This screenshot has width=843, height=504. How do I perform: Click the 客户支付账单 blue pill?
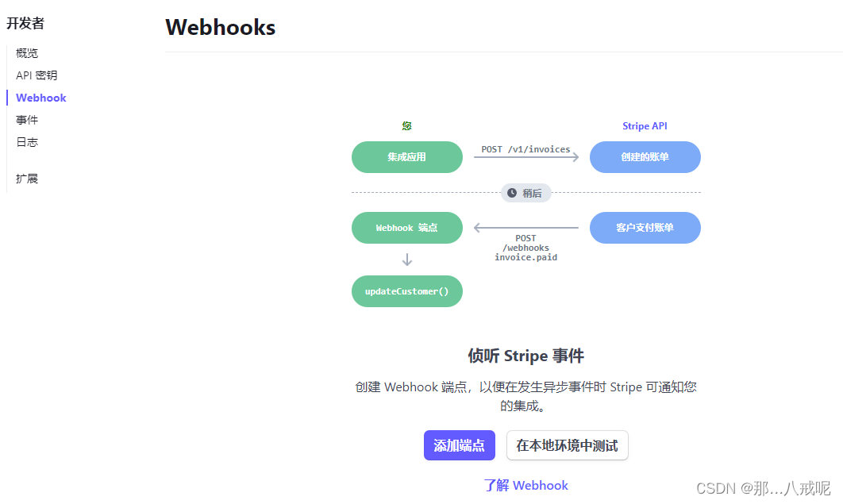click(x=645, y=228)
